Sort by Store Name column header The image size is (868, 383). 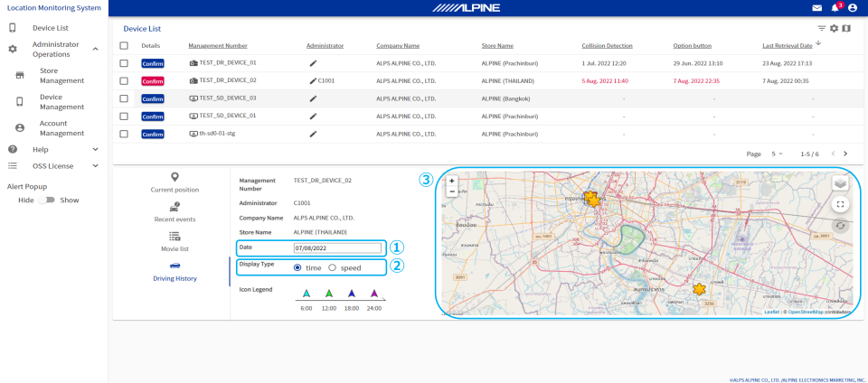point(497,46)
